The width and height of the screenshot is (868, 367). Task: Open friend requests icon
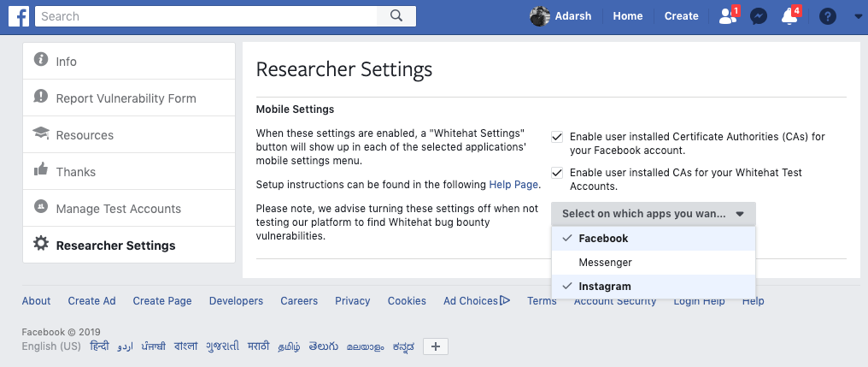pyautogui.click(x=728, y=16)
